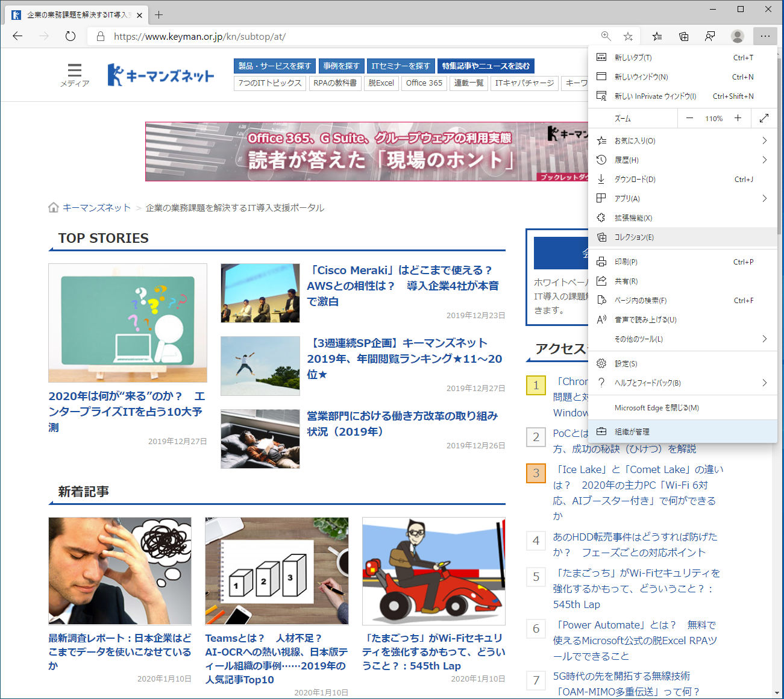Select コレクション(E) in the menu
The width and height of the screenshot is (784, 699).
tap(682, 237)
